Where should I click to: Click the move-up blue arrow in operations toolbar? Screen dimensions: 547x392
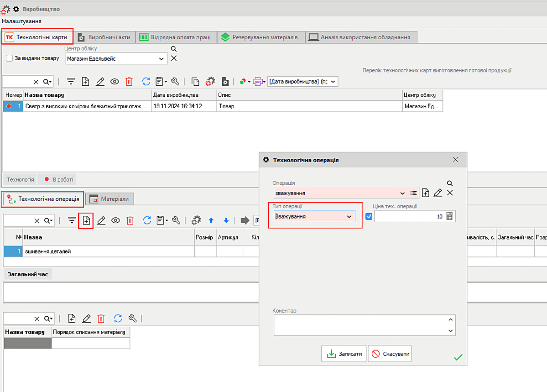211,220
